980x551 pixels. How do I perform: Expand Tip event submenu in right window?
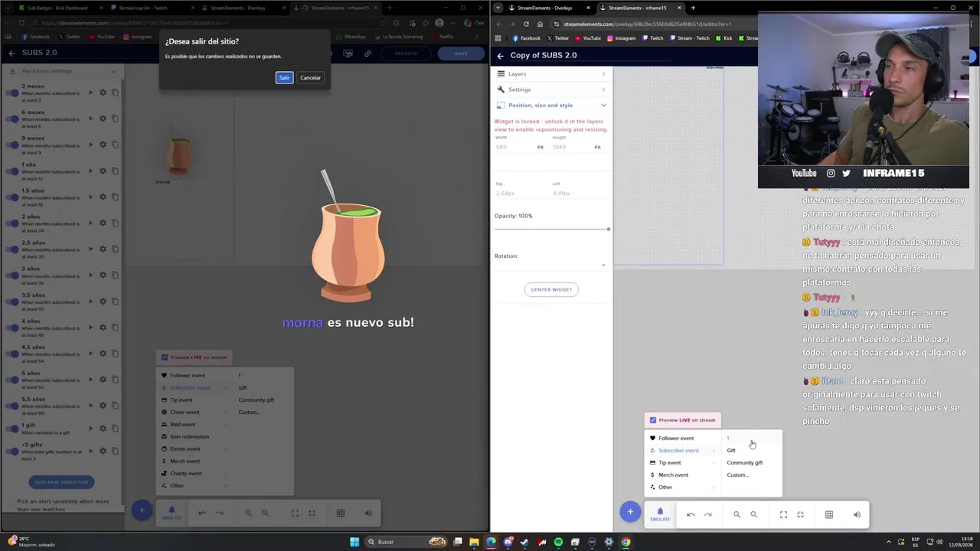point(683,463)
